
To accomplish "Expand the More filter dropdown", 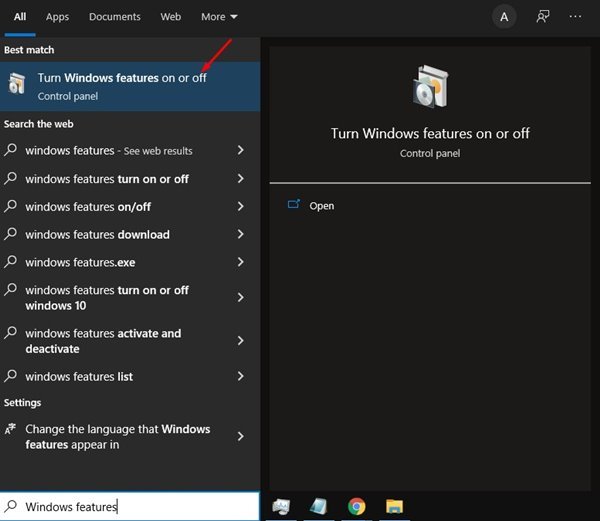I will [219, 17].
